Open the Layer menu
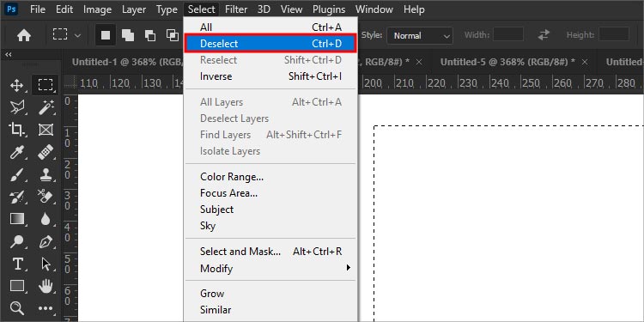Image resolution: width=644 pixels, height=322 pixels. pos(134,9)
